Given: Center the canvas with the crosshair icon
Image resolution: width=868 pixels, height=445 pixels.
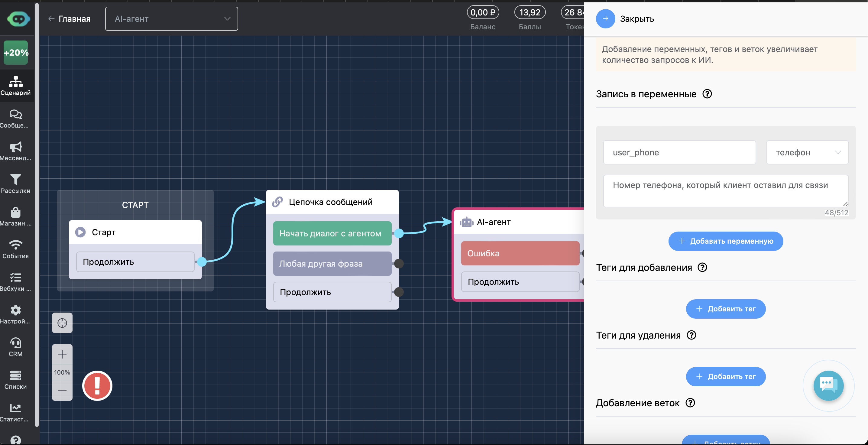Looking at the screenshot, I should (x=62, y=323).
